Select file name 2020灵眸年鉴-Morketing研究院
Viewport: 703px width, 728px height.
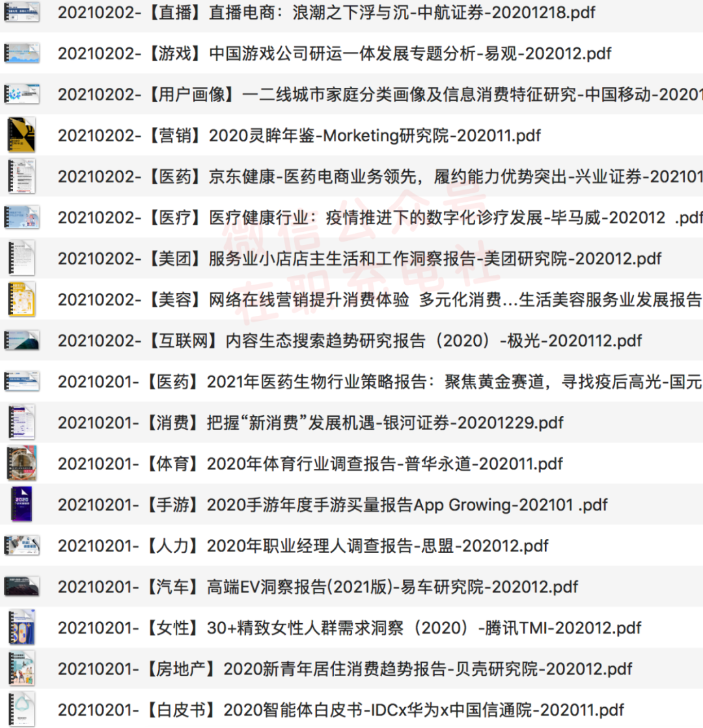pyautogui.click(x=299, y=135)
